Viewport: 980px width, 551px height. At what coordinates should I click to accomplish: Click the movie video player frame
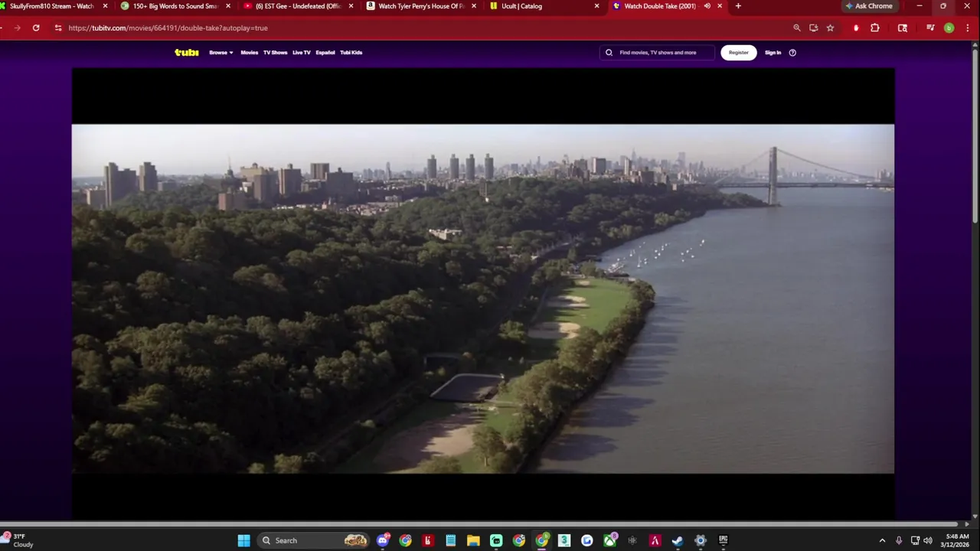483,295
